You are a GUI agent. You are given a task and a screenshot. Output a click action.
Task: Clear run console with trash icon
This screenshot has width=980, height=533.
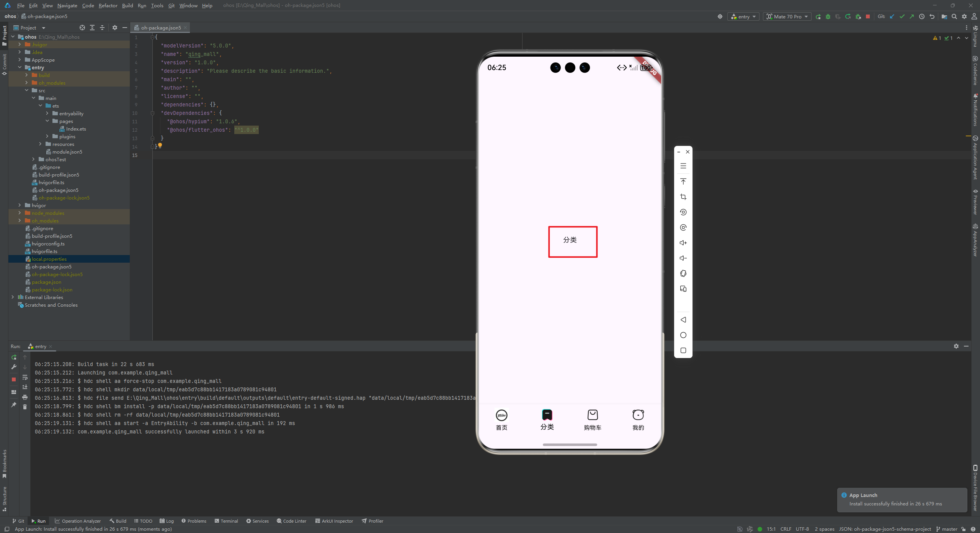point(25,407)
